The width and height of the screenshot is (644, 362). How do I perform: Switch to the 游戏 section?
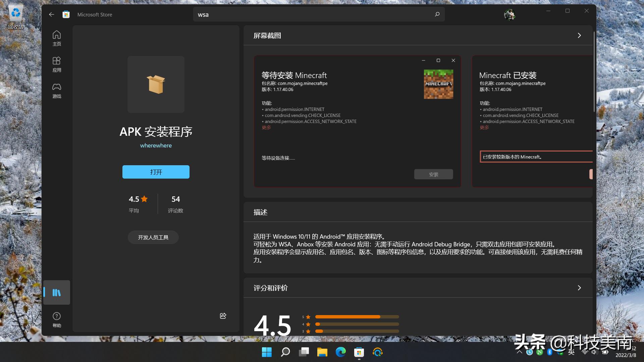pyautogui.click(x=57, y=90)
